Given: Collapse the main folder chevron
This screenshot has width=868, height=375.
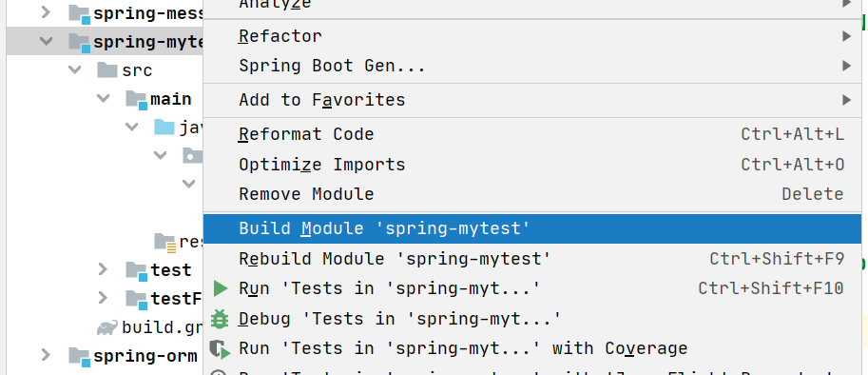Looking at the screenshot, I should pyautogui.click(x=103, y=98).
